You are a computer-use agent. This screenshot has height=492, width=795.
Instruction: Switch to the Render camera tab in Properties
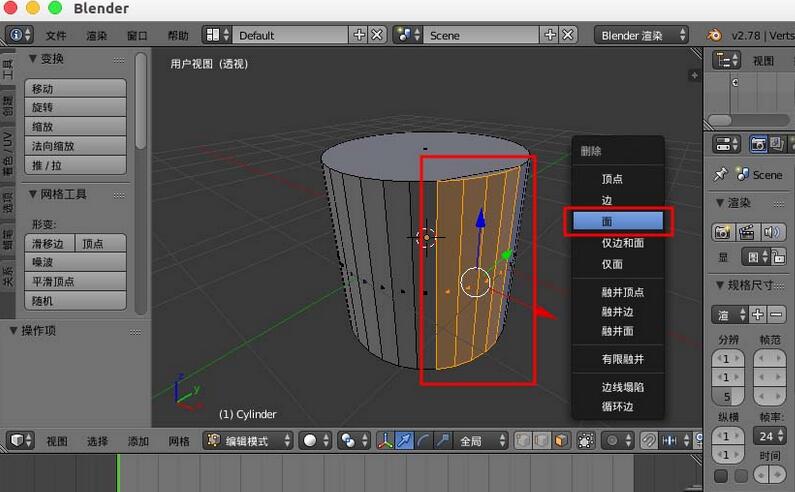[758, 145]
